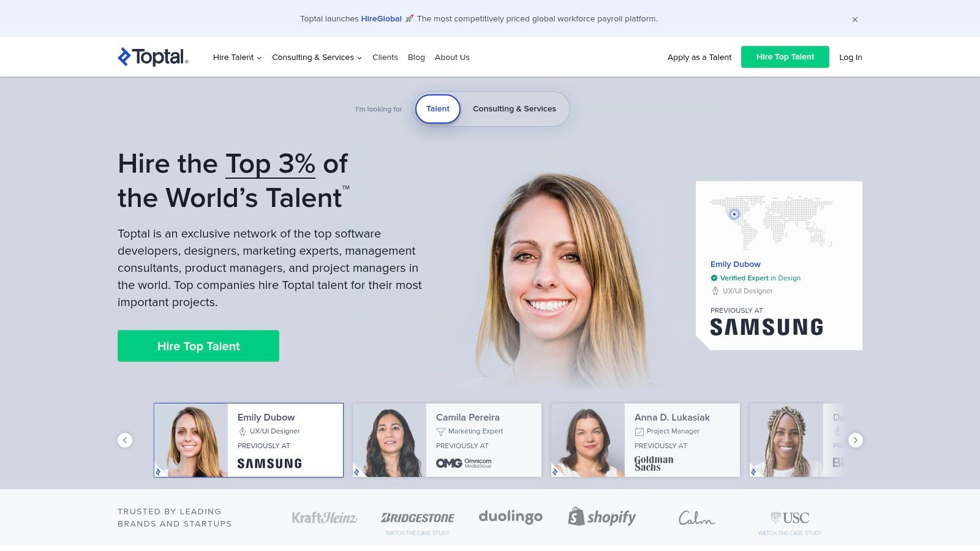Viewport: 980px width, 551px height.
Task: Switch to Consulting & Services option
Action: [x=514, y=109]
